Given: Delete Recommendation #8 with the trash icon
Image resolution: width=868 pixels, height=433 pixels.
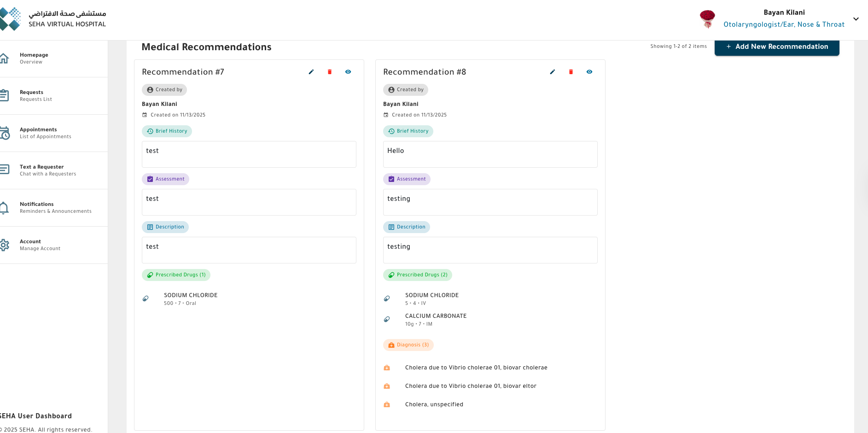Looking at the screenshot, I should [x=571, y=72].
